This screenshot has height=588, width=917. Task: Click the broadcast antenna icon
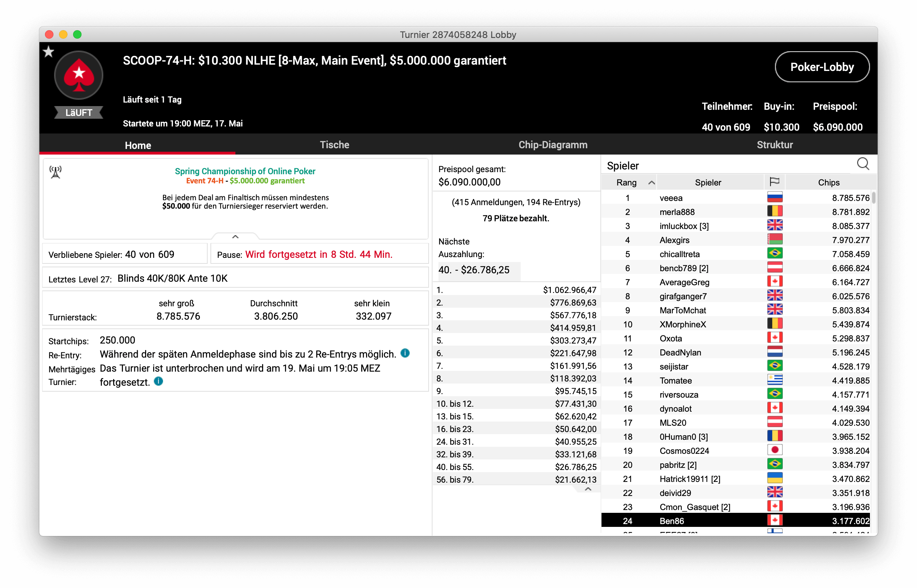coord(56,172)
